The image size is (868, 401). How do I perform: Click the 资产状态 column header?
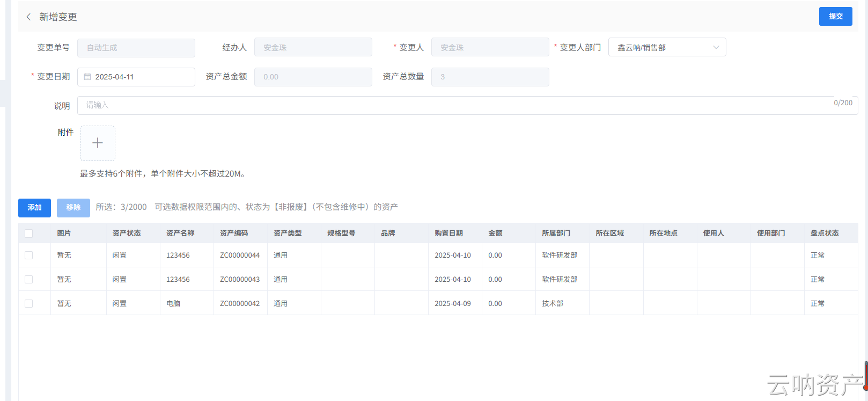(127, 234)
